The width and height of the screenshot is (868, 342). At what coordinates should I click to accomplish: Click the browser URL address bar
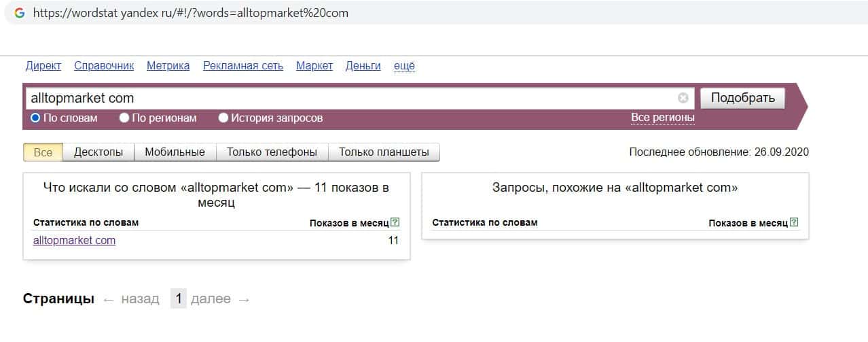435,13
